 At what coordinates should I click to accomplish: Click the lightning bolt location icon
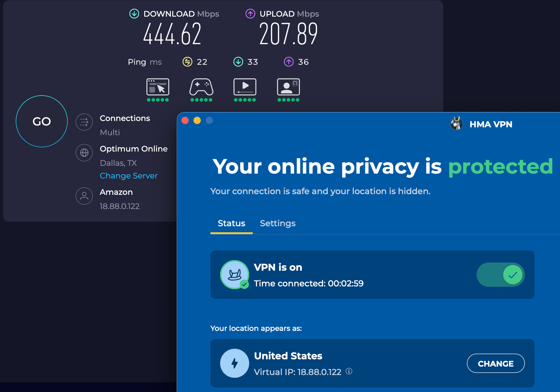235,363
